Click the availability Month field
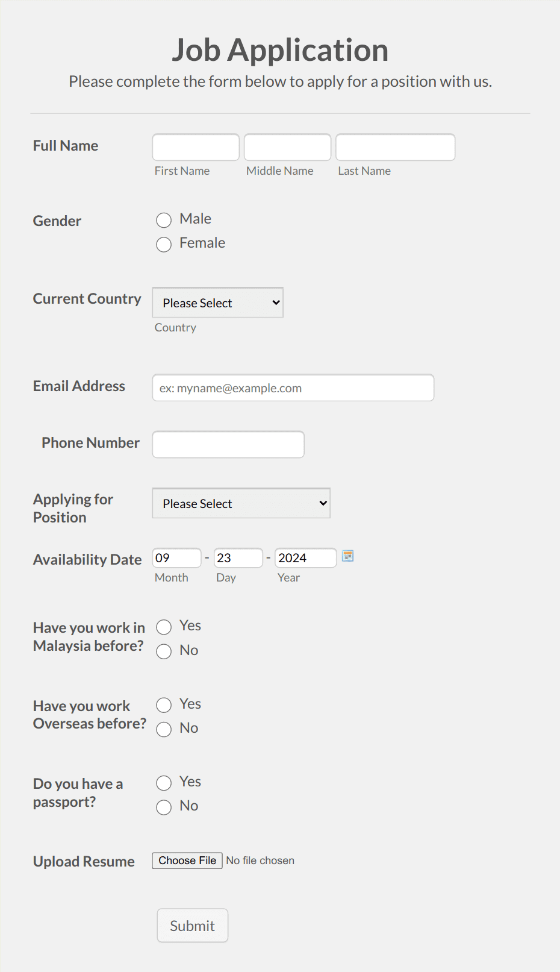Viewport: 560px width, 972px height. [176, 558]
